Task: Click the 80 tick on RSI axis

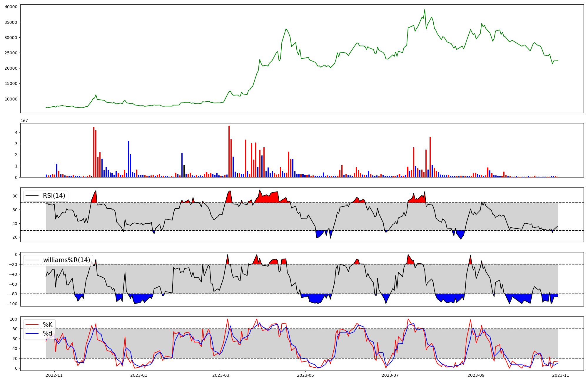Action: point(15,196)
